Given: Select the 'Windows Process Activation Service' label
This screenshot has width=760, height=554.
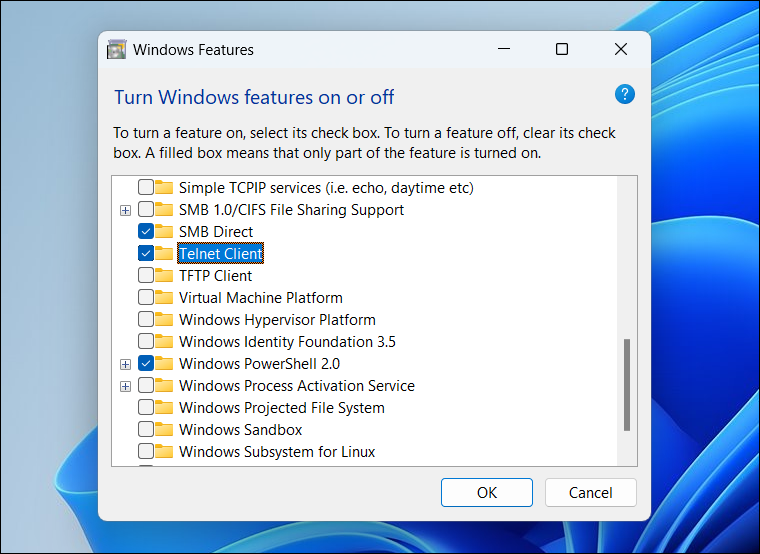Looking at the screenshot, I should pyautogui.click(x=297, y=385).
